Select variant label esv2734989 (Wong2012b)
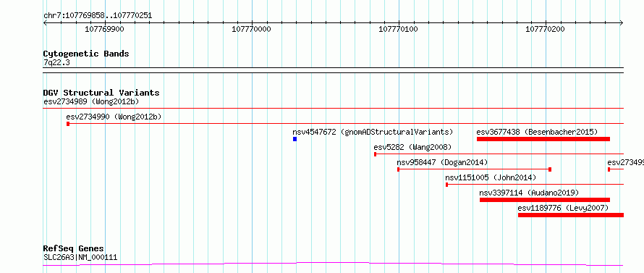Image resolution: width=644 pixels, height=273 pixels. coord(91,101)
